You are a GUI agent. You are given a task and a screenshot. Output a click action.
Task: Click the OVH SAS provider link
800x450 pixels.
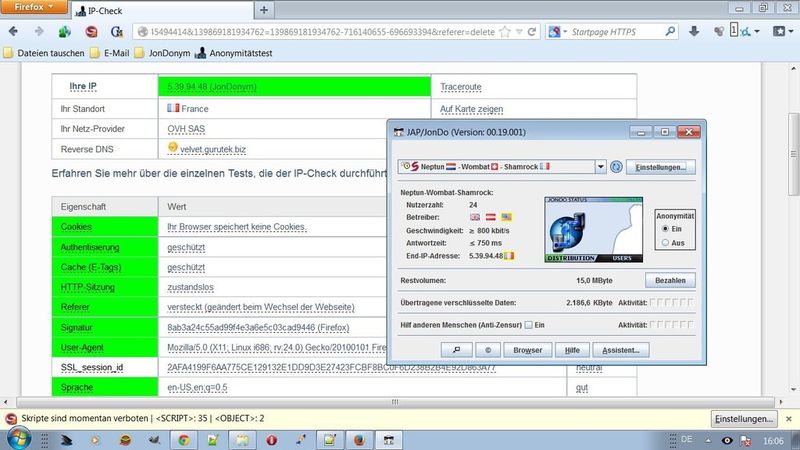click(x=186, y=129)
